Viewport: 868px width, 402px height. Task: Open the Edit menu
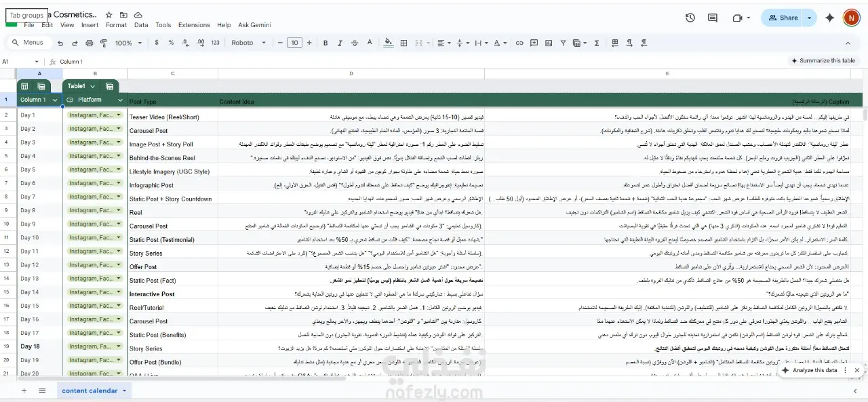tap(47, 25)
